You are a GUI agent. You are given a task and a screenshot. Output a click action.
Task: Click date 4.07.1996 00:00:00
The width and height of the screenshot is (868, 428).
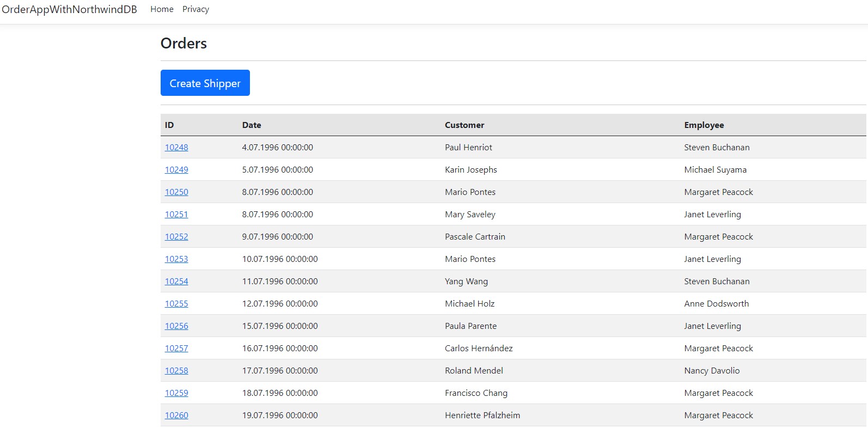[278, 148]
